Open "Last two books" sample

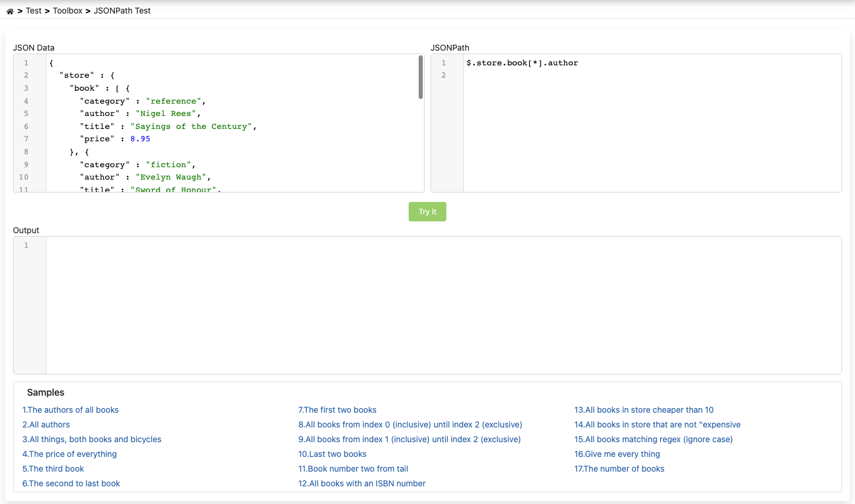(x=332, y=454)
